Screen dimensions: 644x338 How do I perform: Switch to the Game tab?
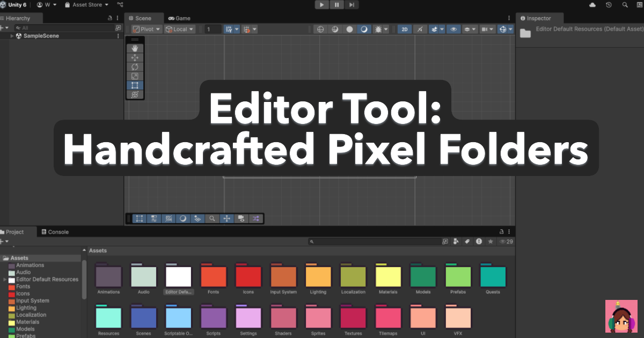pos(179,18)
